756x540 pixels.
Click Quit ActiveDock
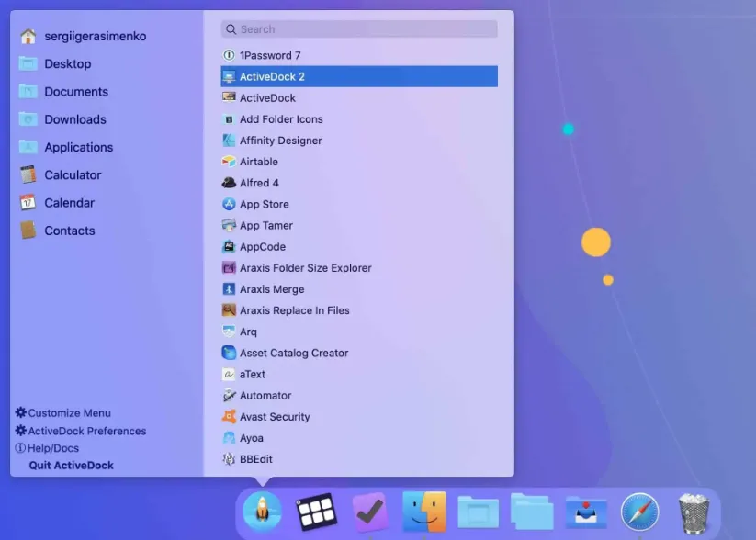click(x=72, y=466)
